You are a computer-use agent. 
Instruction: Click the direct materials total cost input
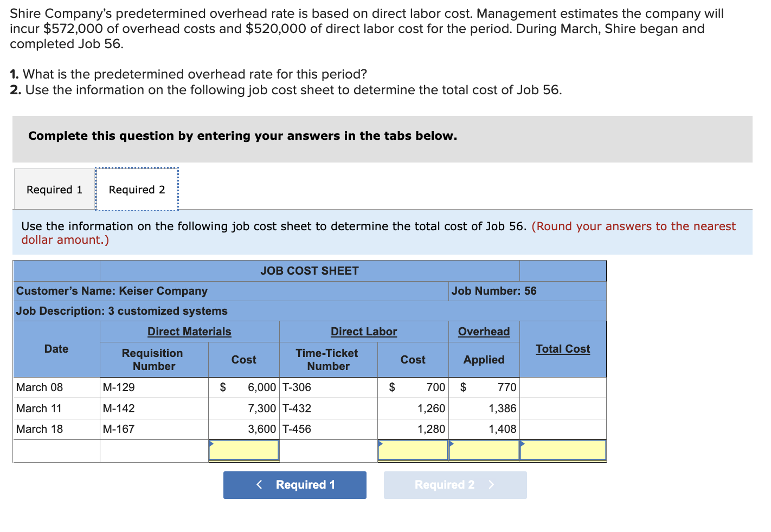point(244,450)
